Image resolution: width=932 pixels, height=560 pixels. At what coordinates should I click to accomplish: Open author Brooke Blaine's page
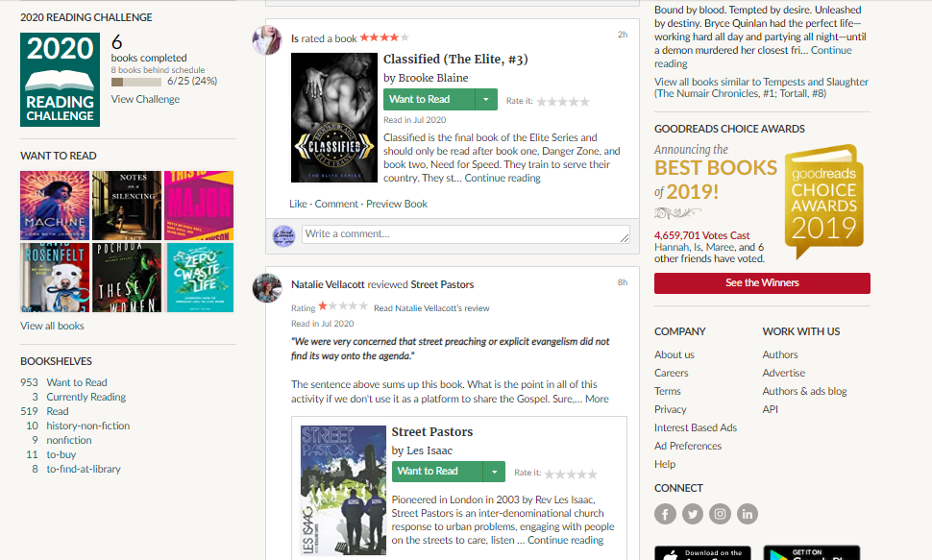[432, 78]
